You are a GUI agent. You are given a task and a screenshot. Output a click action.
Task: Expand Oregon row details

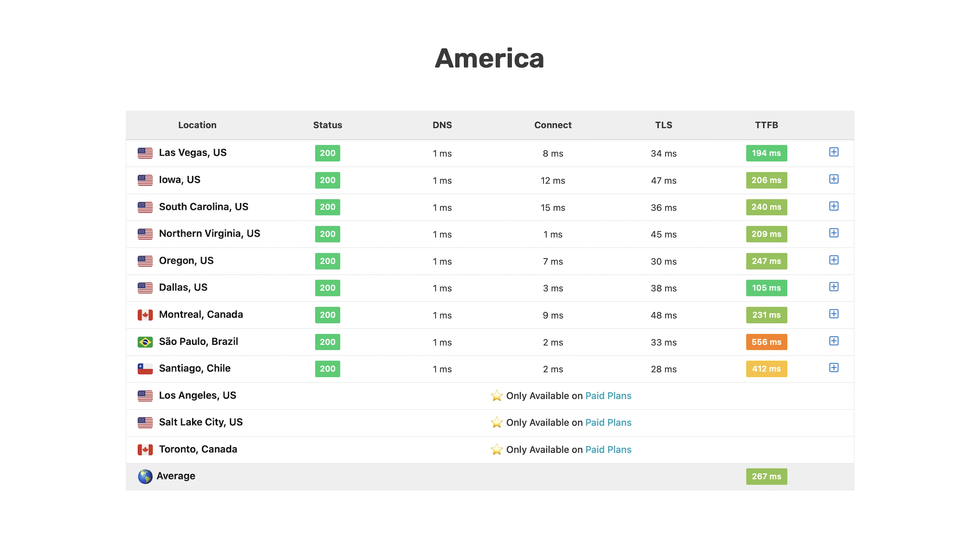834,260
